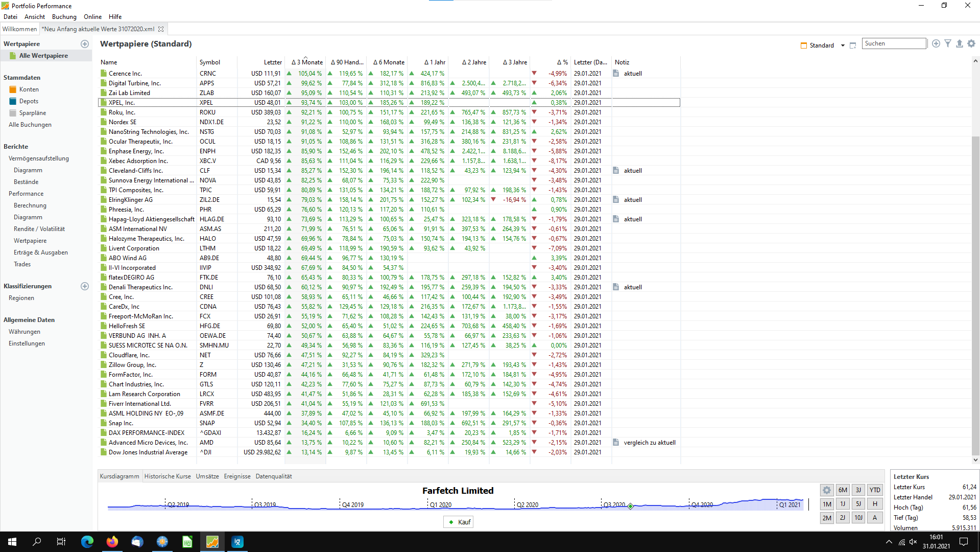The height and width of the screenshot is (552, 980).
Task: Open Depots under Stammdaten
Action: point(29,101)
